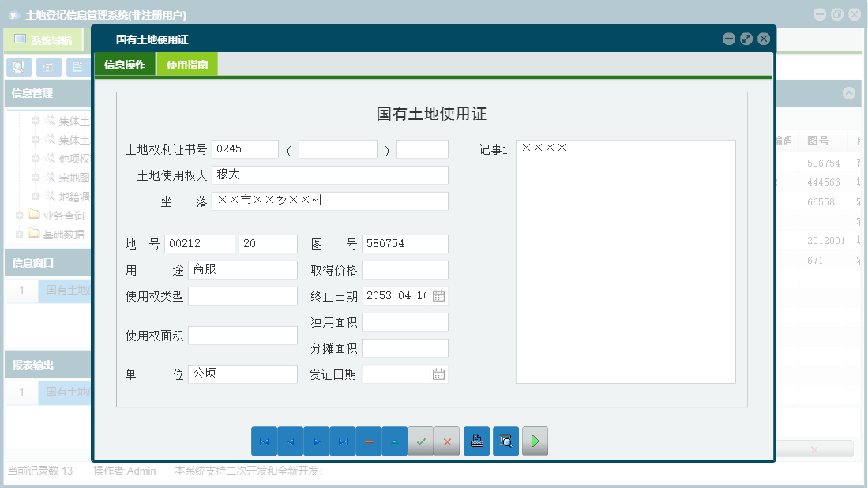
Task: Go to the first record
Action: [264, 441]
